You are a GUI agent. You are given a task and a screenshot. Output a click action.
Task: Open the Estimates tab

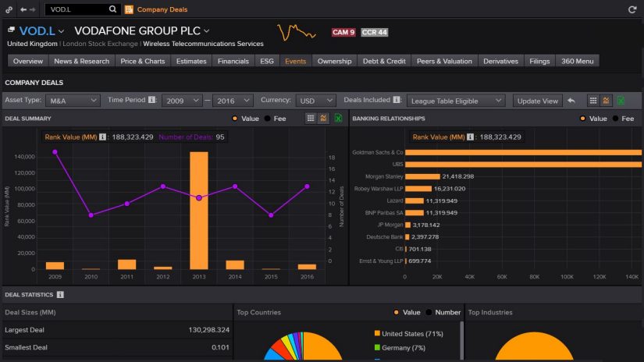coord(191,61)
